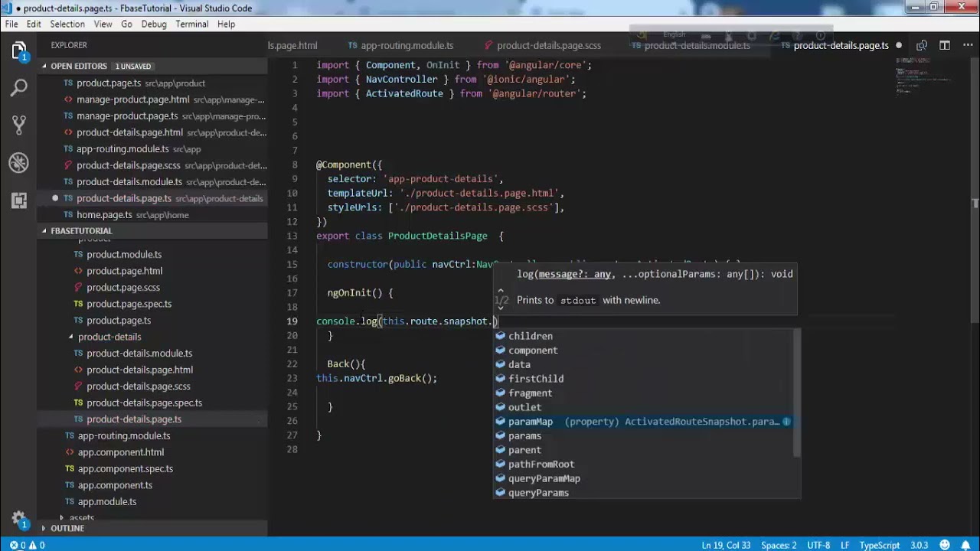Screen dimensions: 980x551
Task: Show next signature with down arrow
Action: coord(501,308)
